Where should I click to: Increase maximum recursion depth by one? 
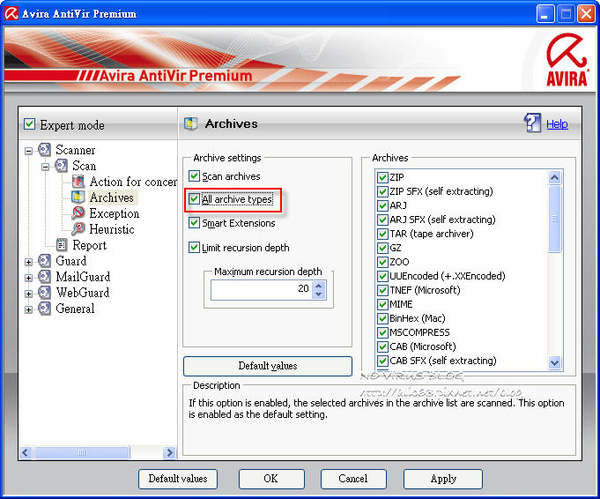(318, 285)
